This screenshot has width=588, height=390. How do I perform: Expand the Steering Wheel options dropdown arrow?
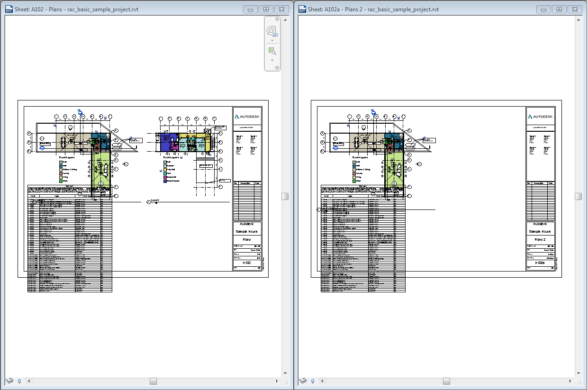(x=272, y=41)
